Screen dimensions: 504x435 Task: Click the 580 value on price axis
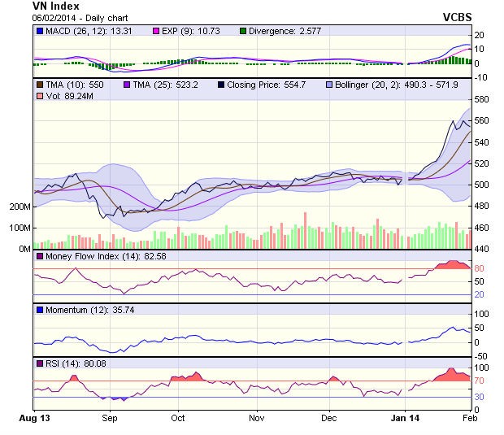[483, 99]
